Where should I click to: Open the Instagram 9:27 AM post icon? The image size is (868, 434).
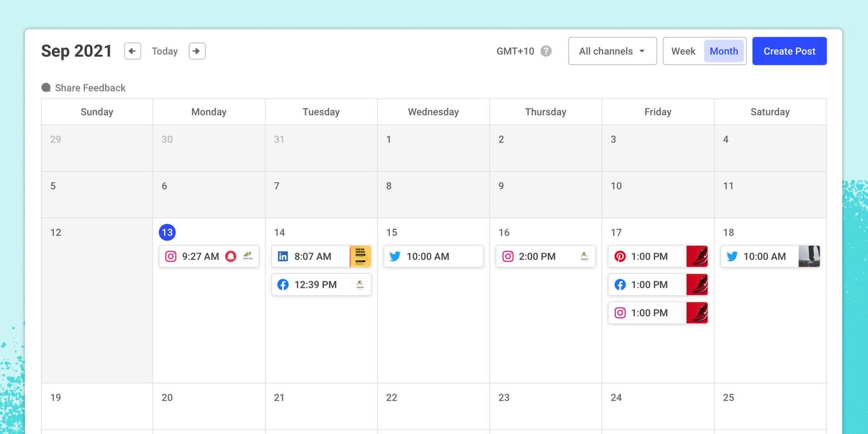click(x=170, y=256)
